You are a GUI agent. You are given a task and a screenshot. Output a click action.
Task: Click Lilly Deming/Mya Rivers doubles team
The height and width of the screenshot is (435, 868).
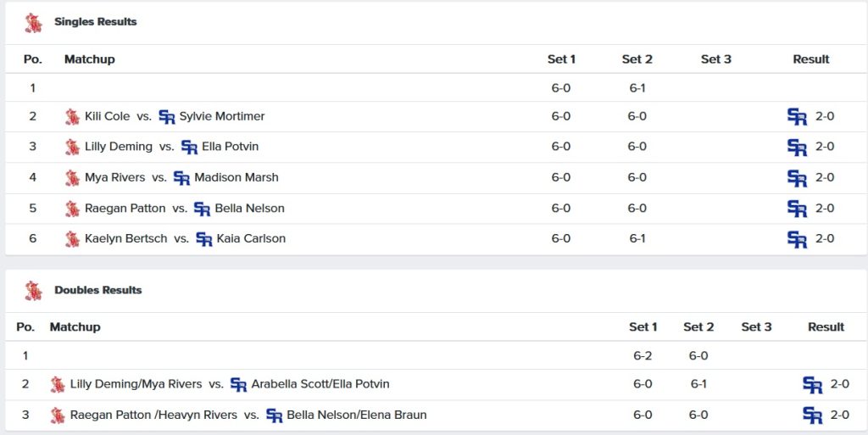[x=136, y=384]
